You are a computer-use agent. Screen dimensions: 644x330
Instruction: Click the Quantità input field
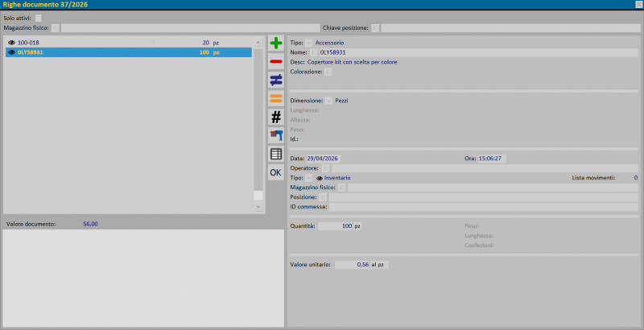pos(336,226)
